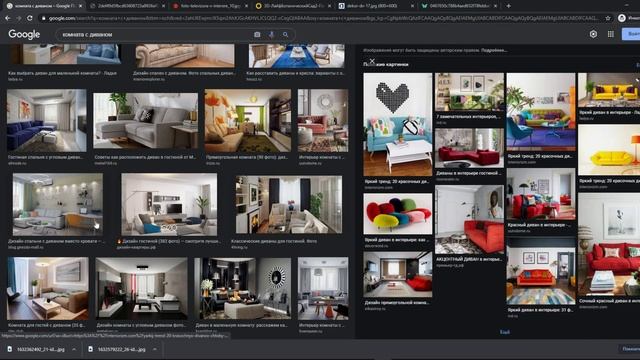Open the 'Дизайн гостиной' white living room thumbnail
The image size is (640, 360).
pos(169,204)
